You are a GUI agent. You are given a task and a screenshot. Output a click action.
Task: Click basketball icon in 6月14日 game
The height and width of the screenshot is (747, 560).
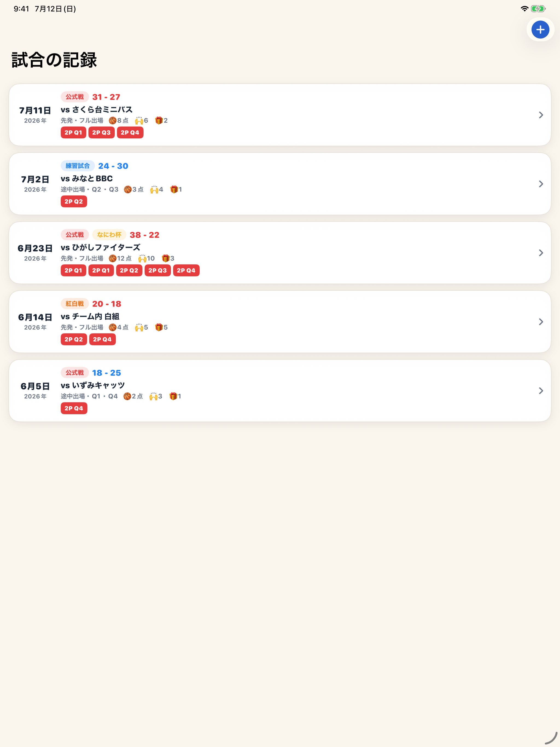click(112, 327)
